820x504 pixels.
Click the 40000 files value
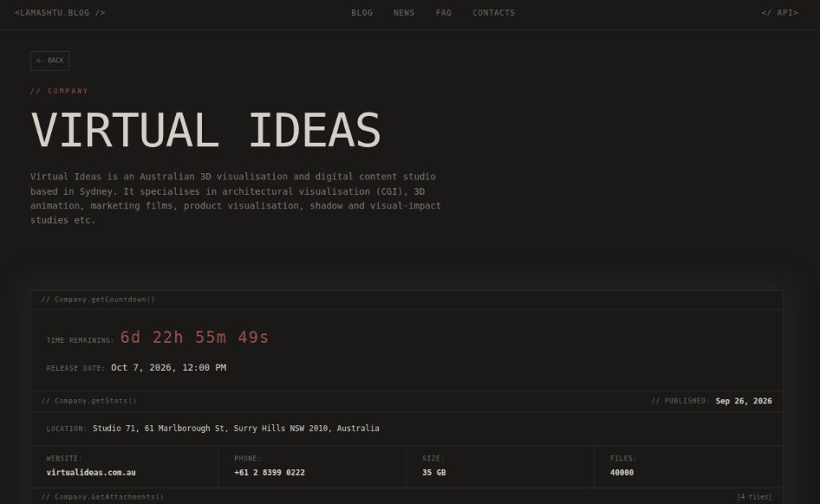[622, 472]
